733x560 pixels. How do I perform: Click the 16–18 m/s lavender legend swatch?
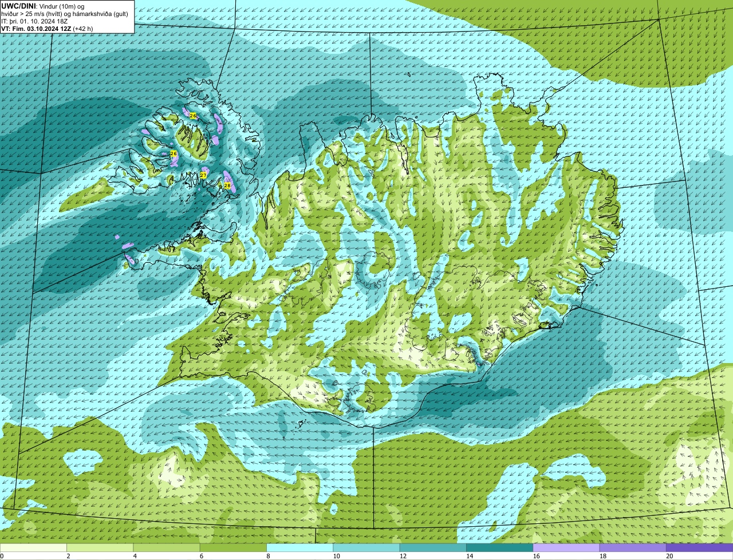566,547
